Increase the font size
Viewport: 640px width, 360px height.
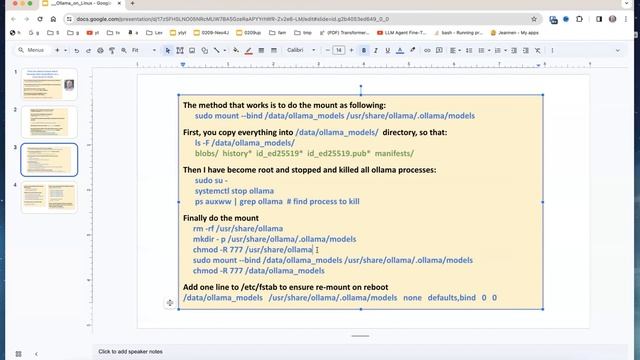coord(351,50)
